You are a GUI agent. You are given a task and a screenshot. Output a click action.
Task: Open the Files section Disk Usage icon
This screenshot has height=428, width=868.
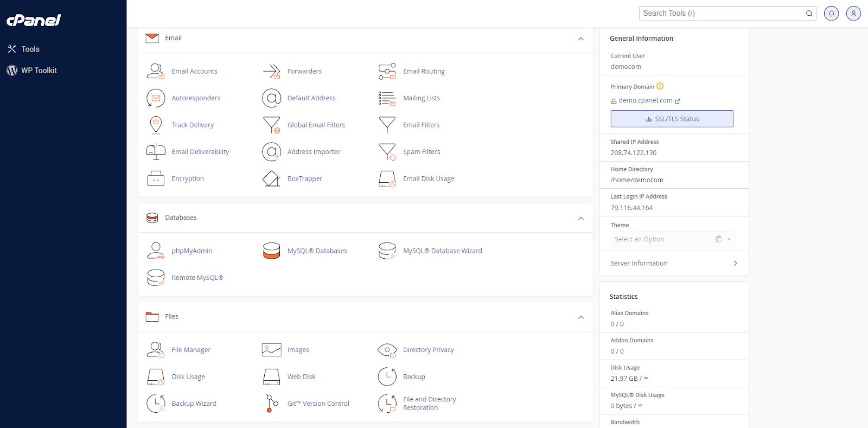coord(156,376)
